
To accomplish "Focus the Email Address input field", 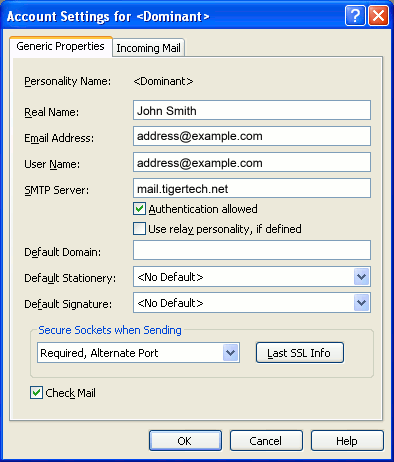I will [x=252, y=136].
